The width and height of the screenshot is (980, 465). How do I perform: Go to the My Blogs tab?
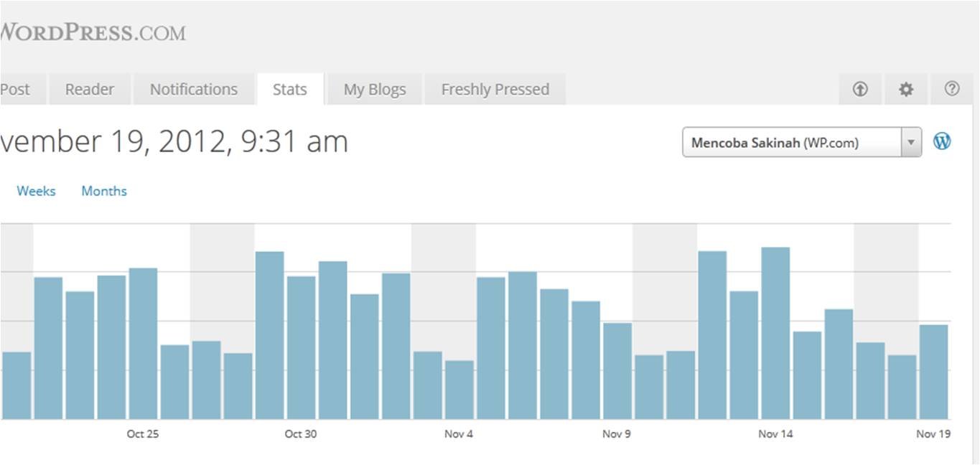[x=374, y=90]
